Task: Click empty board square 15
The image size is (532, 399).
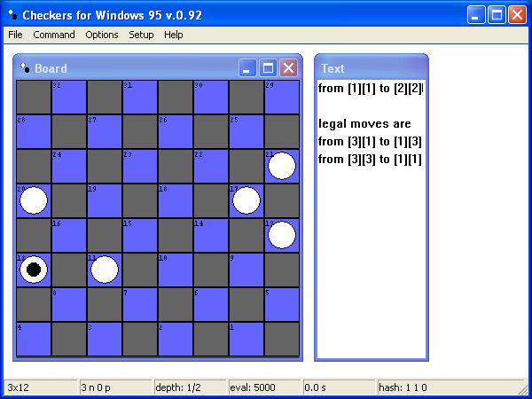Action: [140, 236]
